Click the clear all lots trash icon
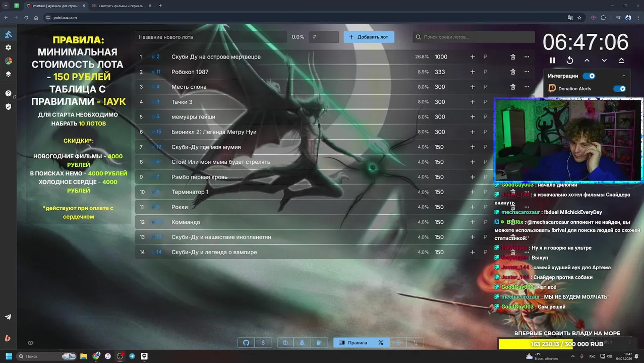The image size is (644, 363). pos(319,343)
